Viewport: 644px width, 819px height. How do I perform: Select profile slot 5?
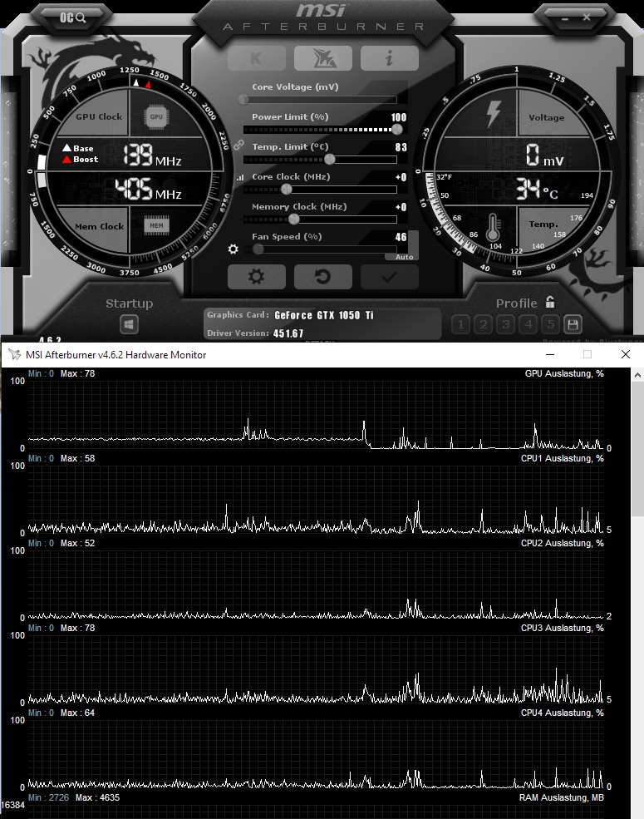[551, 325]
